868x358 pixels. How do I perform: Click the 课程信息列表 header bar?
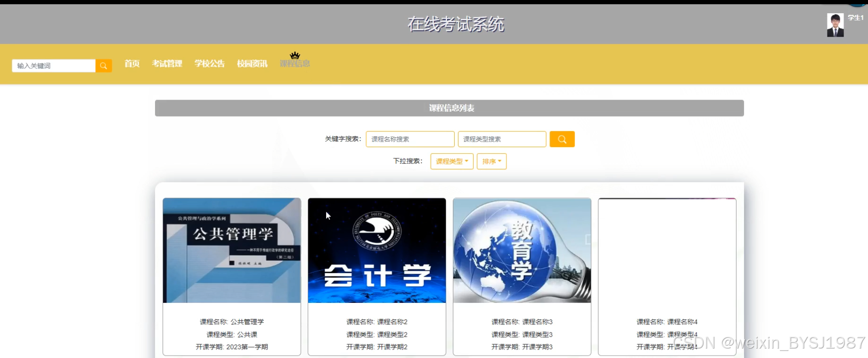(450, 108)
